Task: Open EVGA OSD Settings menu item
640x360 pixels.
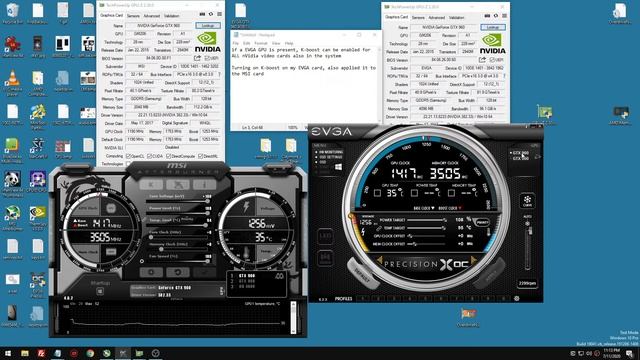Action: tap(331, 157)
